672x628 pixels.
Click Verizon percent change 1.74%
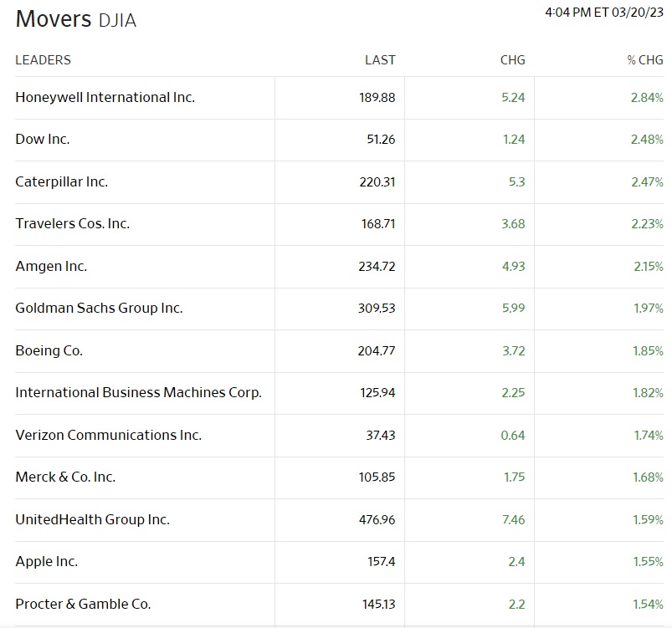pyautogui.click(x=649, y=435)
